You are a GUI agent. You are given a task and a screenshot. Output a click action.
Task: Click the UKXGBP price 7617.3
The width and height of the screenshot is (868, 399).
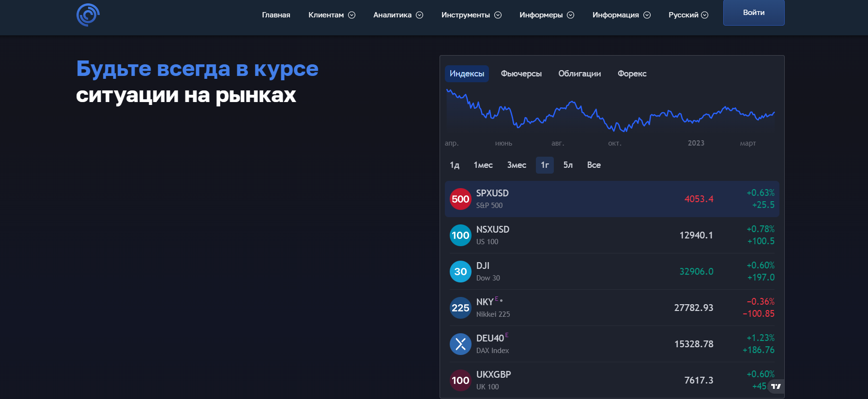click(x=699, y=380)
